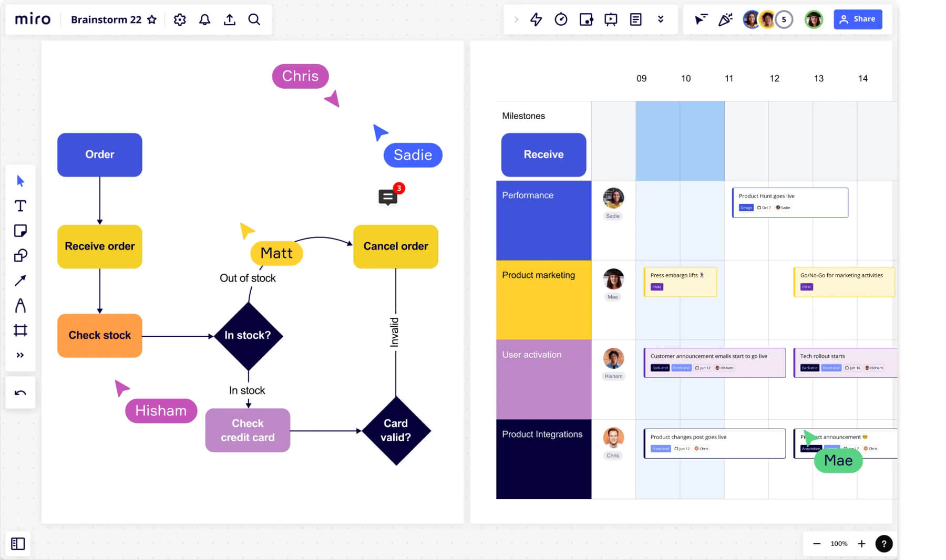Open board search
The image size is (946, 560).
click(254, 19)
